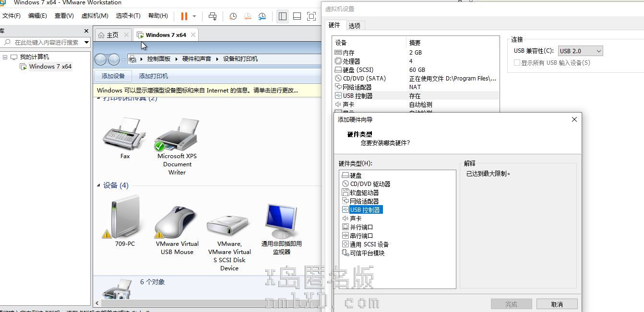
Task: Open the dropdown arrow beside the pause button
Action: coord(194,16)
